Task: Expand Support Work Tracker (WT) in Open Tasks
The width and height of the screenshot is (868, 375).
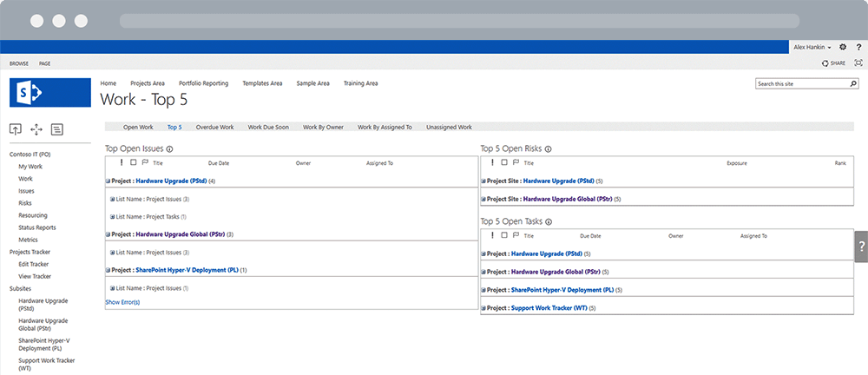Action: (483, 307)
